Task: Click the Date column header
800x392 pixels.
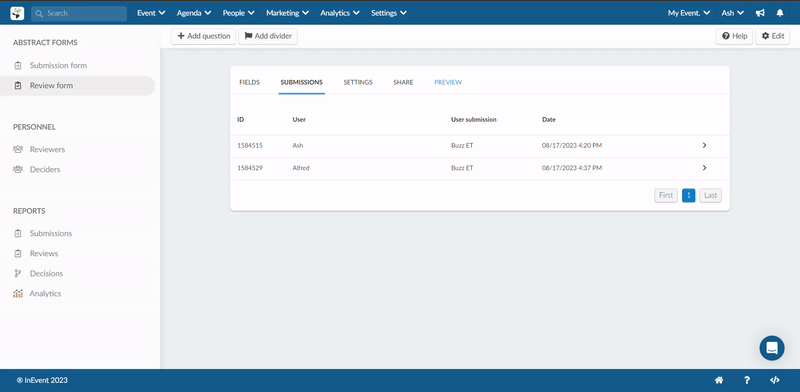Action: (549, 119)
